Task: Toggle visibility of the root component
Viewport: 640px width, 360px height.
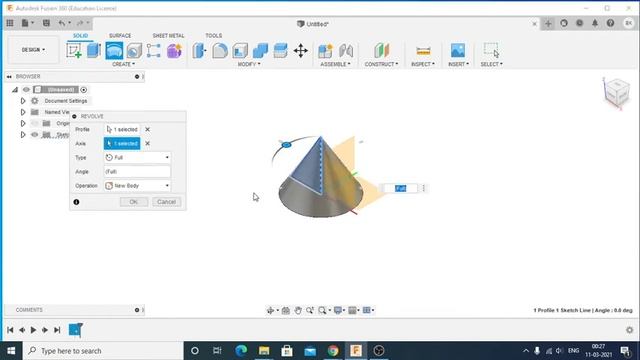Action: click(27, 89)
